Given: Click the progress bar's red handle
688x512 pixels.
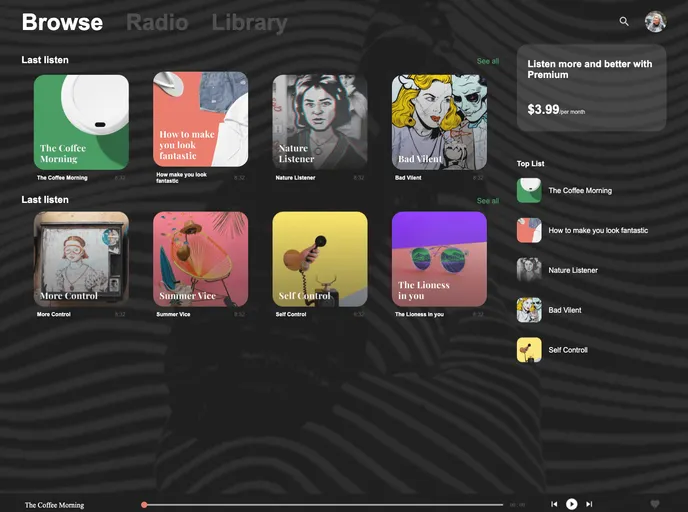Looking at the screenshot, I should [x=144, y=505].
